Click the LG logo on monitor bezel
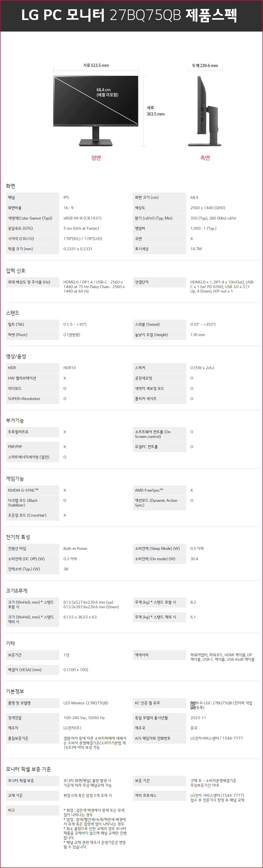The height and width of the screenshot is (868, 263). [x=96, y=126]
